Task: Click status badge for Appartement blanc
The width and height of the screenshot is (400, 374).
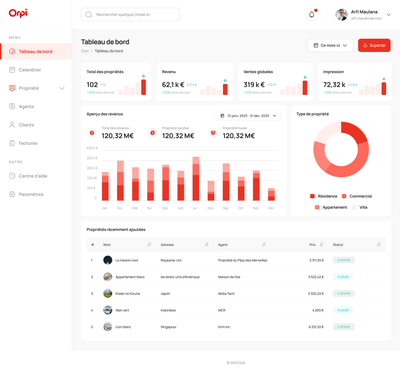Action: click(x=343, y=277)
